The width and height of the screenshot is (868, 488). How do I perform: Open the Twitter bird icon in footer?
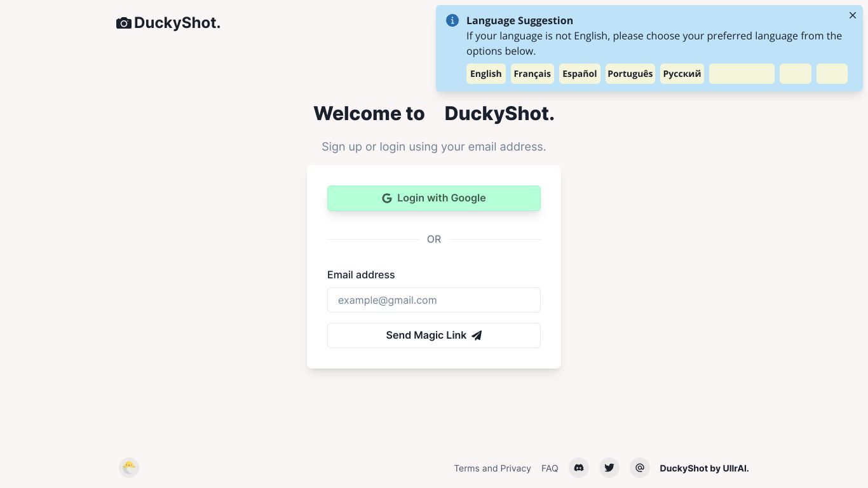(609, 468)
